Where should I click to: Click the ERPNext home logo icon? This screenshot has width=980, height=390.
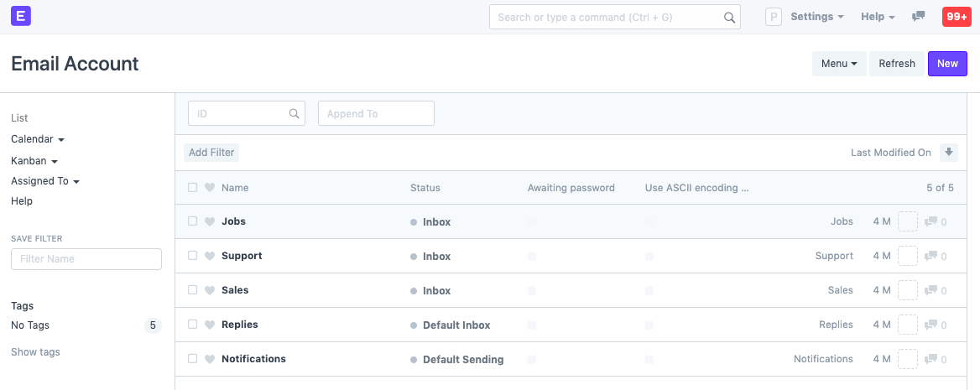[21, 16]
